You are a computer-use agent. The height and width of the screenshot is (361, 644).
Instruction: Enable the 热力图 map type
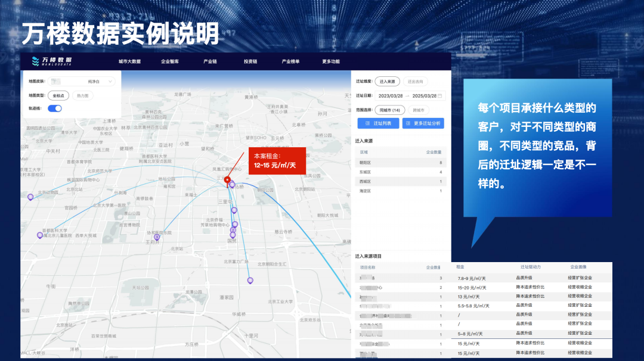coord(83,95)
